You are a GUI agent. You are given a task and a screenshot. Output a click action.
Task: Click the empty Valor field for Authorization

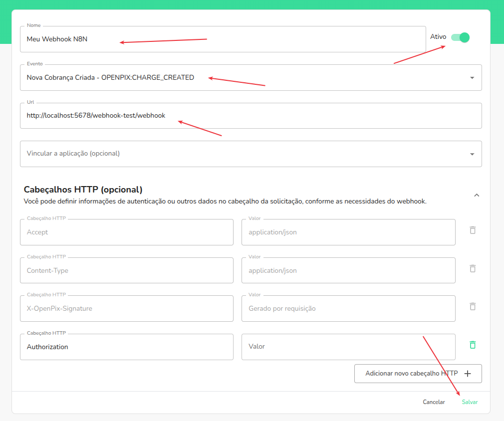(348, 347)
